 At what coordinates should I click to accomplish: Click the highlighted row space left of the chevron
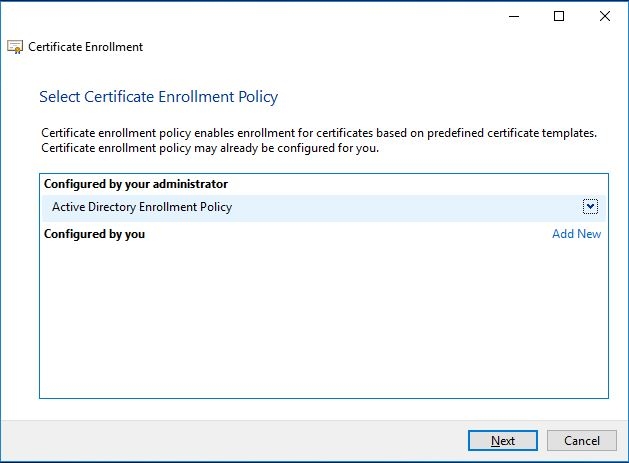(x=405, y=208)
